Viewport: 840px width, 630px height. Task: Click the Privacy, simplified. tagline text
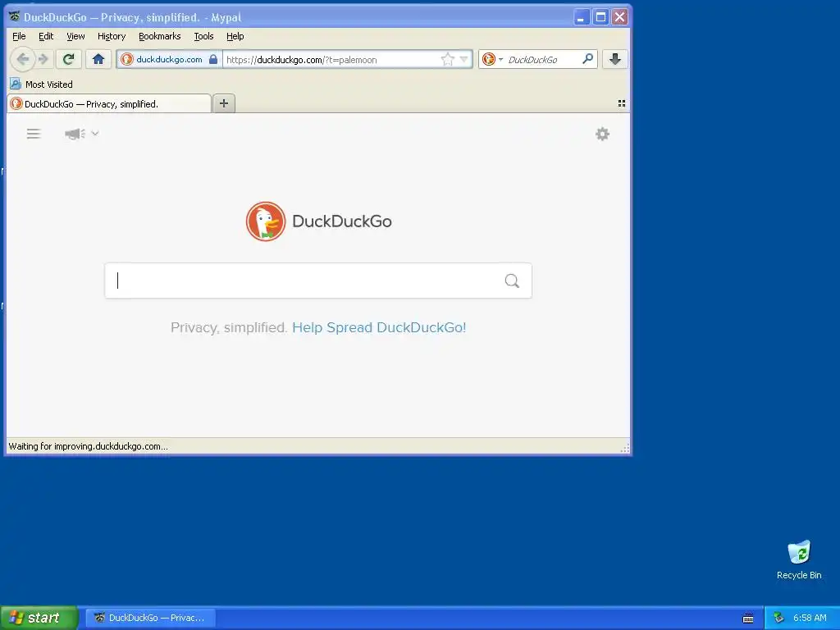point(229,327)
